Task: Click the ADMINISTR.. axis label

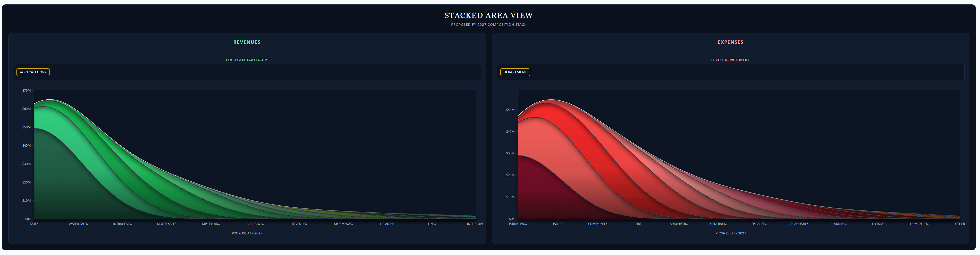Action: (x=679, y=224)
